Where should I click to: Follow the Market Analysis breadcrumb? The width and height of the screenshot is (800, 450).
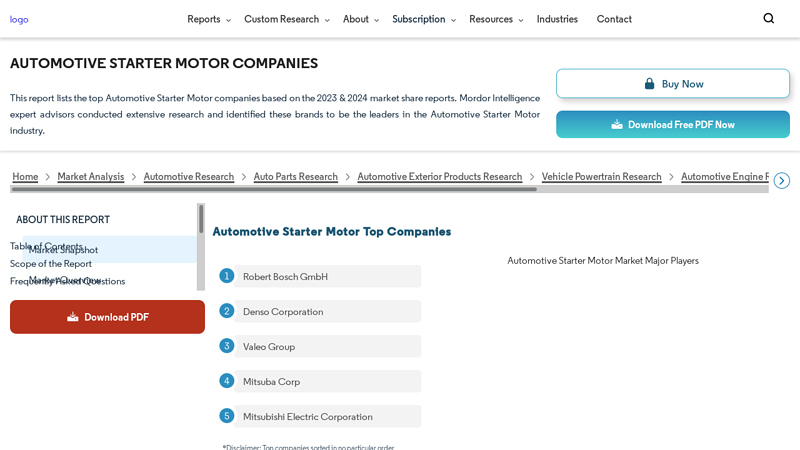tap(90, 177)
